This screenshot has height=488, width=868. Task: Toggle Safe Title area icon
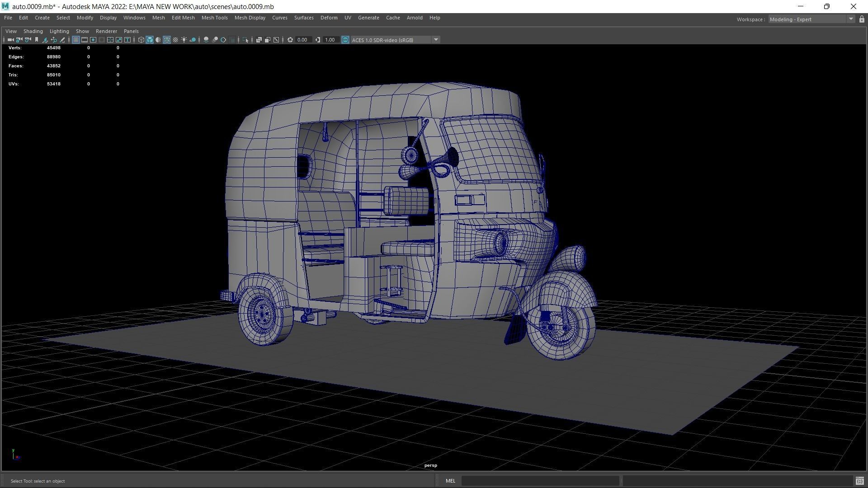[127, 40]
